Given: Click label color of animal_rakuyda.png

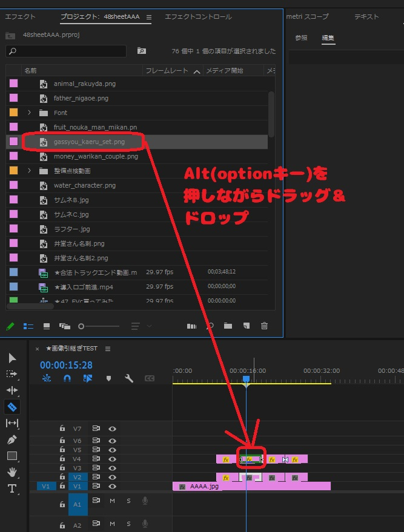Looking at the screenshot, I should click(13, 83).
